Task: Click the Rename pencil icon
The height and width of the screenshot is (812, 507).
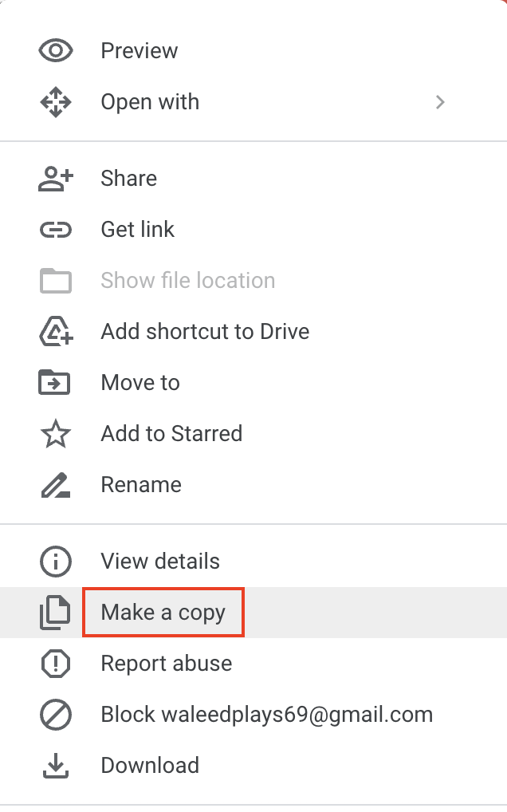Action: pyautogui.click(x=56, y=485)
